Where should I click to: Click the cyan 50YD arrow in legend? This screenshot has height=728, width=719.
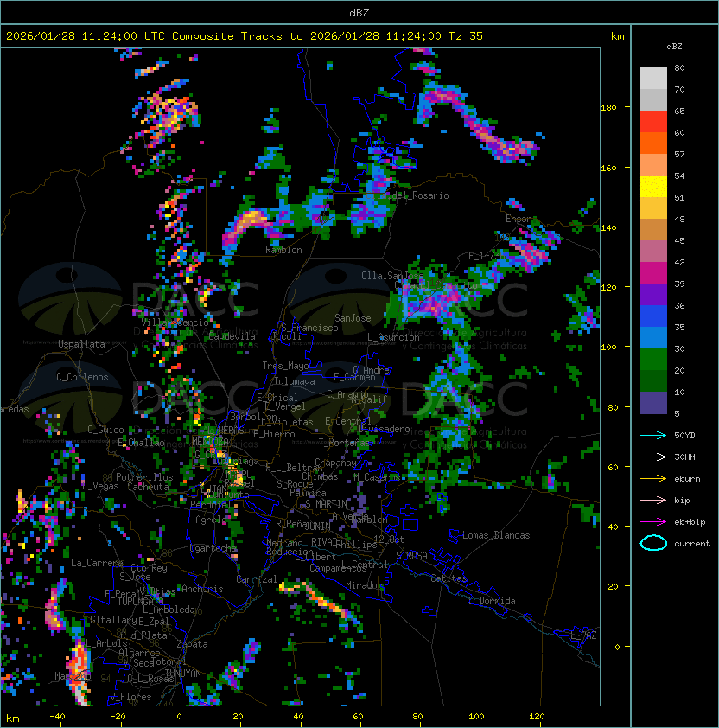[x=653, y=435]
